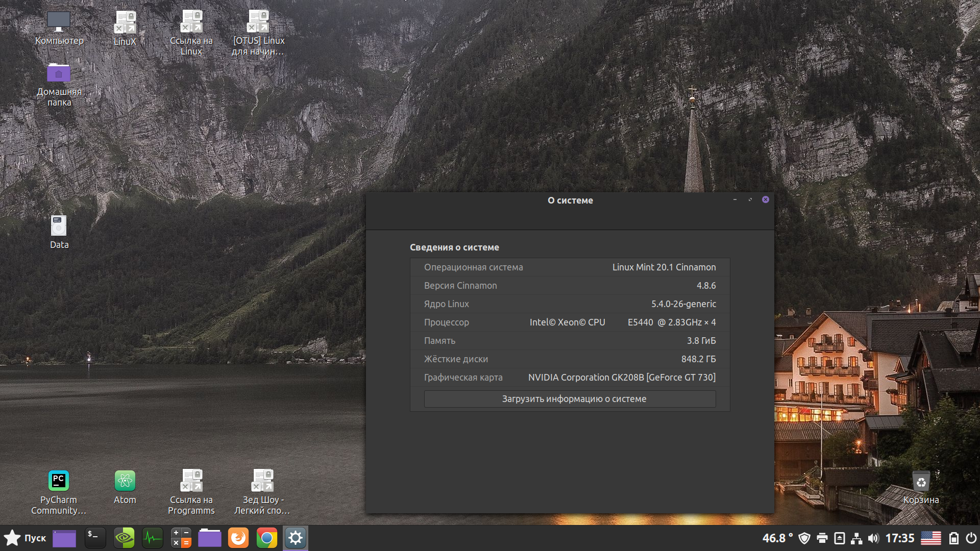Click the Show Desktop purple panel icon
Image resolution: width=980 pixels, height=551 pixels.
tap(64, 538)
